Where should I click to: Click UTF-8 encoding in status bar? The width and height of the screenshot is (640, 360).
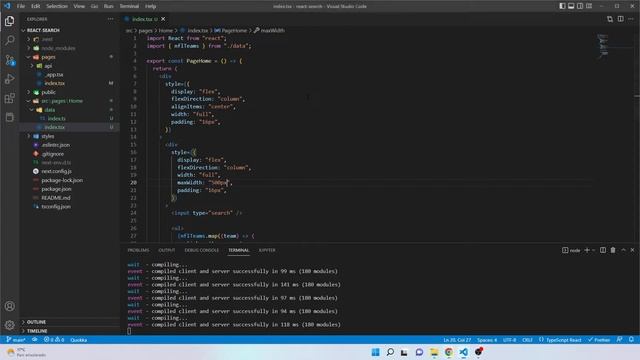(x=509, y=340)
